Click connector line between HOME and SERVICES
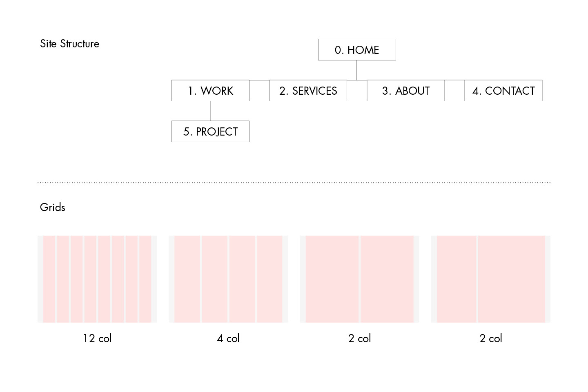 [x=357, y=70]
